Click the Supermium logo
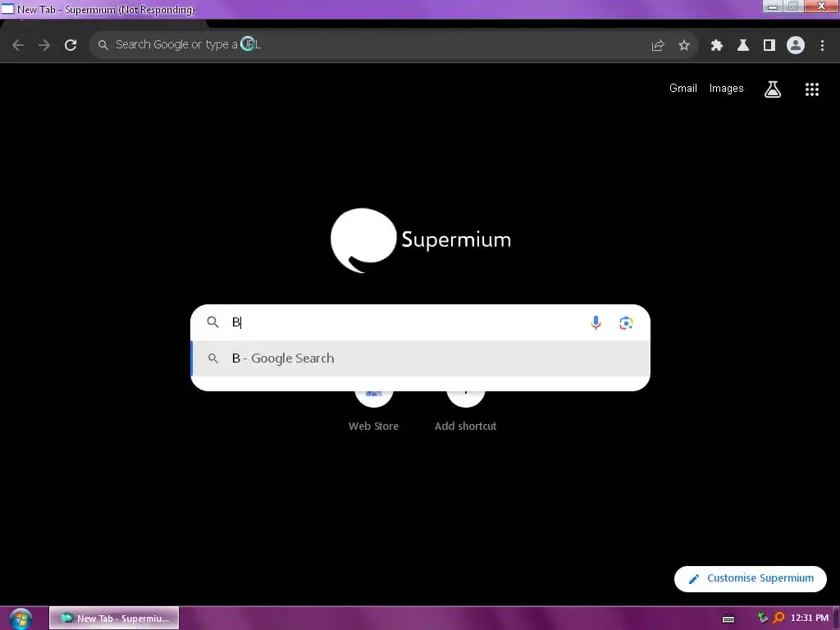 tap(421, 240)
